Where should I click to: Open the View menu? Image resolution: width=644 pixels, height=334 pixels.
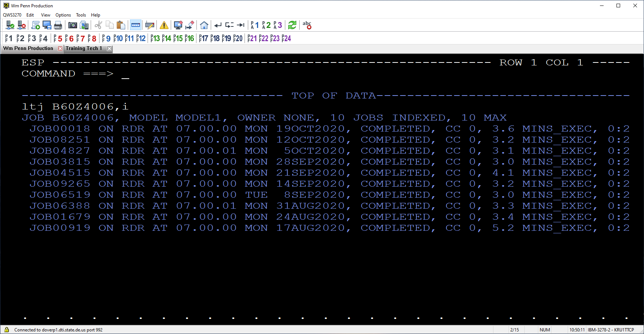coord(46,15)
